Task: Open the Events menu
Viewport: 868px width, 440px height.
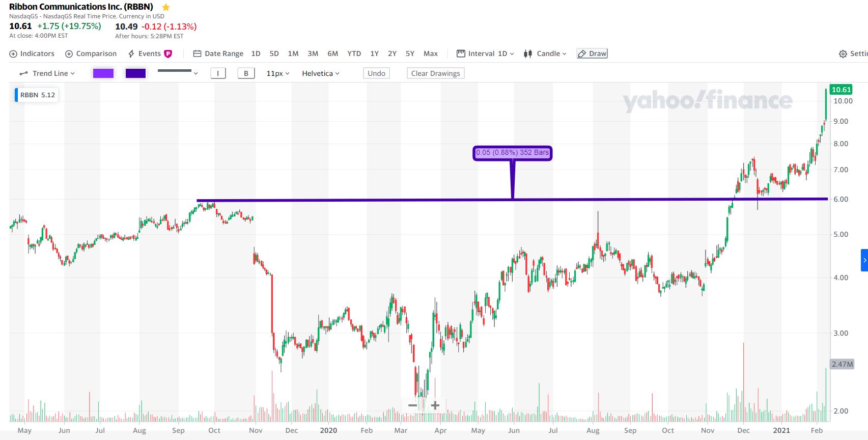Action: point(149,53)
